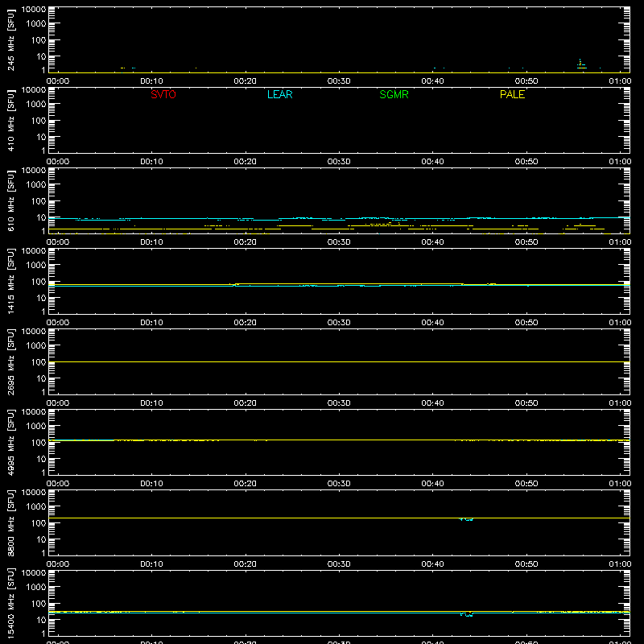Image resolution: width=644 pixels, height=644 pixels.
Task: Click the cyan spike in the 245 MHz plot
Action: pos(580,64)
